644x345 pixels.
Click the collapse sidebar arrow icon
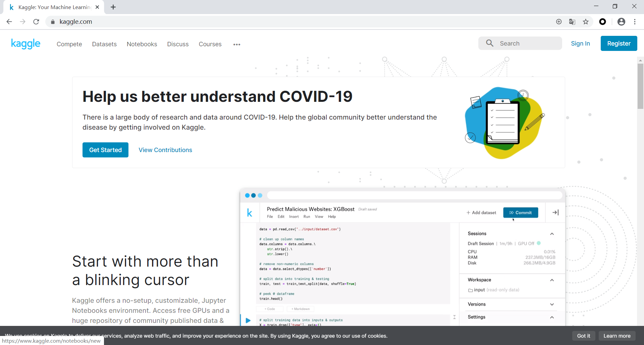555,212
